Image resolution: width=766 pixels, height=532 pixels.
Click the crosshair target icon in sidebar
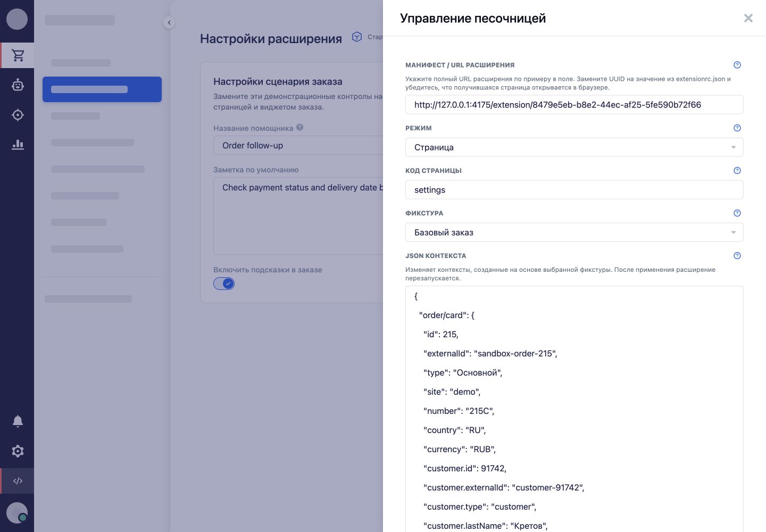pos(18,115)
